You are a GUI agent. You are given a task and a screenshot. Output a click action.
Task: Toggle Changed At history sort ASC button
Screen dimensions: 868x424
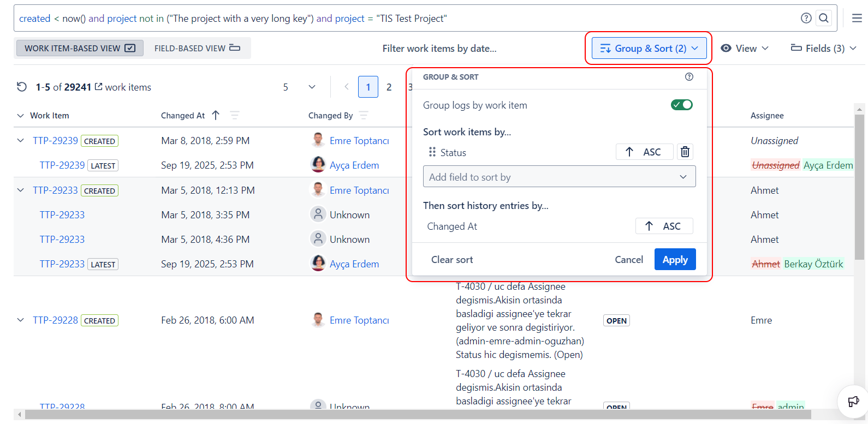click(664, 226)
